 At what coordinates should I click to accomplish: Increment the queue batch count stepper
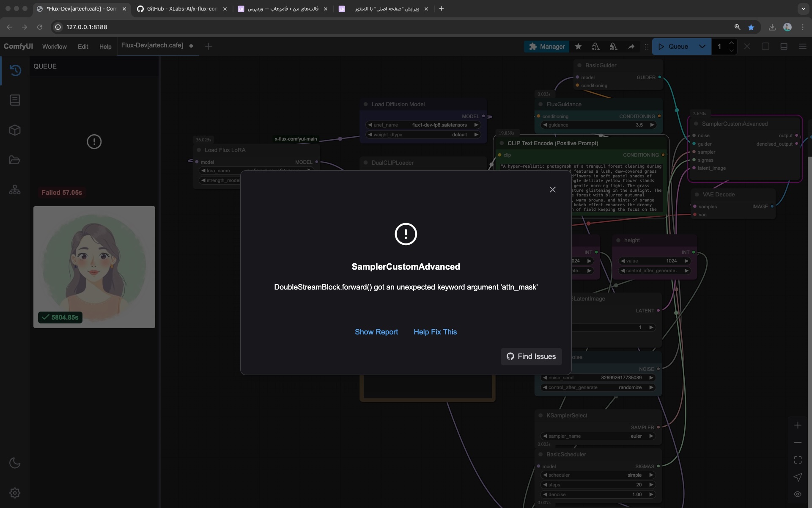(x=731, y=43)
